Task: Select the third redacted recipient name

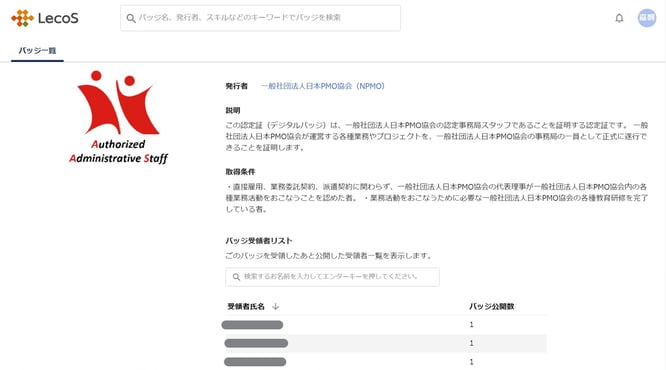Action: [x=255, y=362]
